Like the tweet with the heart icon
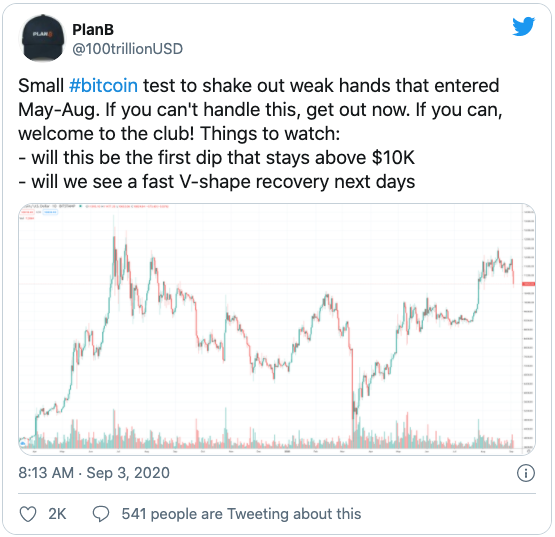This screenshot has width=555, height=537. (28, 514)
